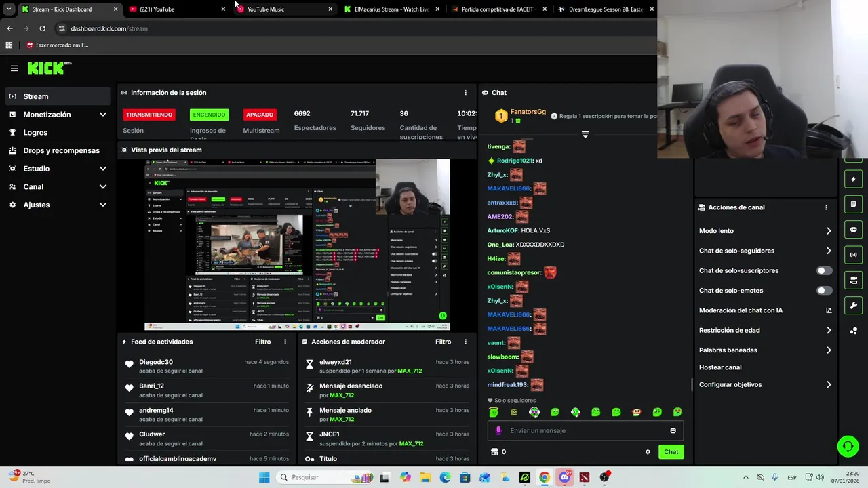Click username ArturoKOF in chat
This screenshot has width=868, height=488.
502,230
